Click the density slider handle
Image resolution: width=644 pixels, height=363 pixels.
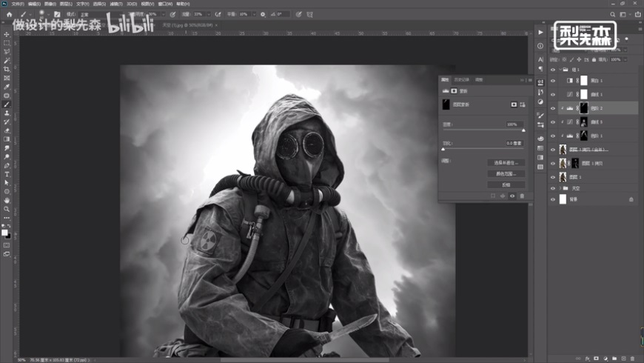[x=523, y=130]
